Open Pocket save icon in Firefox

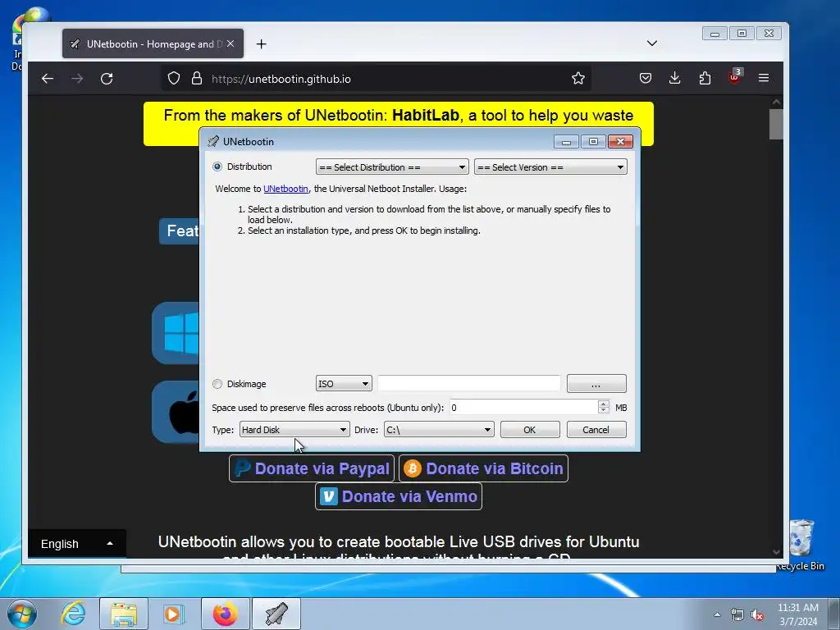coord(646,78)
